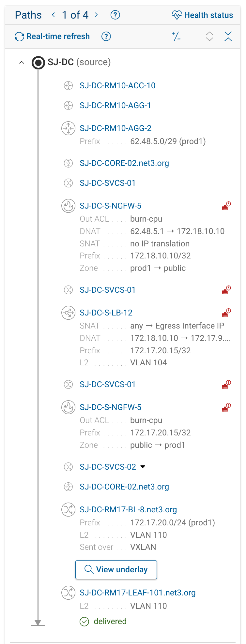Click the switch icon beside SJ-DC-RM17-BL-8.net3.org
The width and height of the screenshot is (246, 644).
coord(68,510)
